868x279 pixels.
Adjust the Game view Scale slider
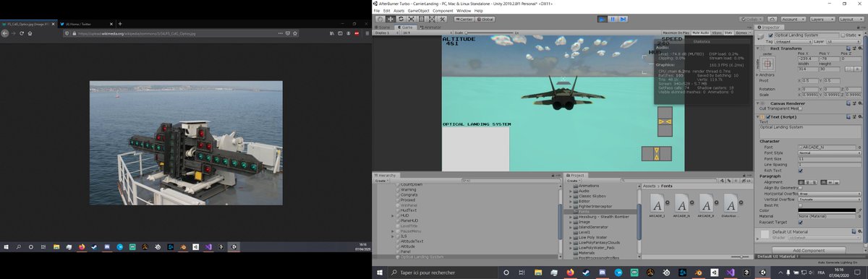pyautogui.click(x=489, y=33)
